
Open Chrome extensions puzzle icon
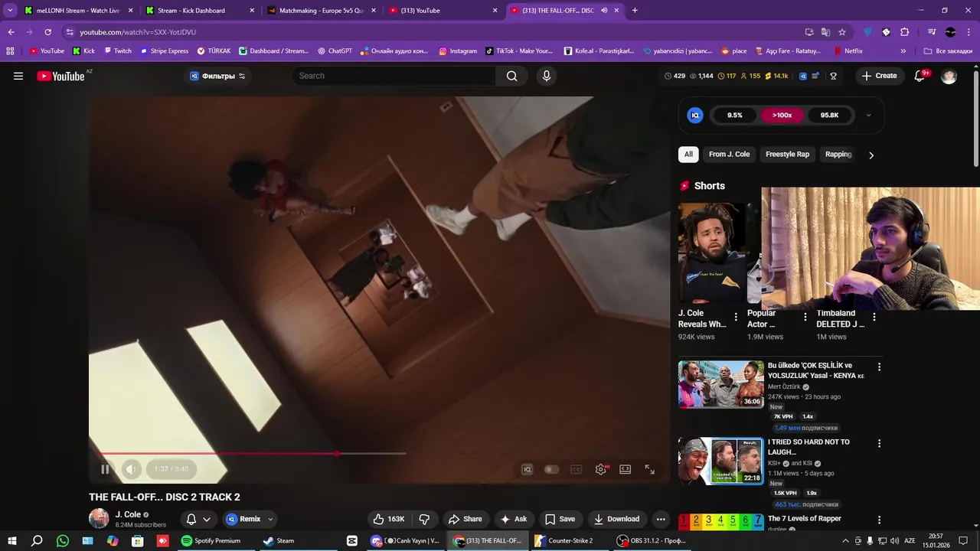(x=904, y=32)
